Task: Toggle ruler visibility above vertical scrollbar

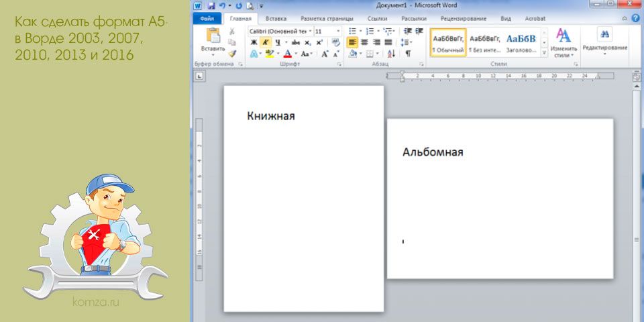Action: coord(637,76)
